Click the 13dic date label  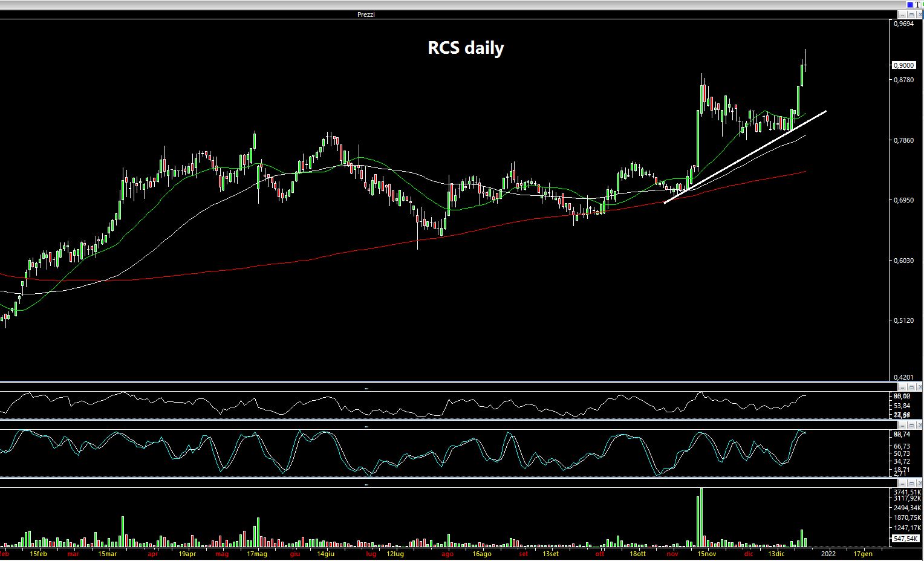pos(776,554)
